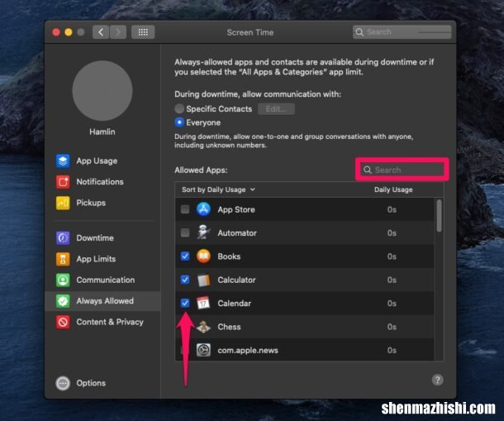Open Notifications icon in sidebar

(x=63, y=182)
